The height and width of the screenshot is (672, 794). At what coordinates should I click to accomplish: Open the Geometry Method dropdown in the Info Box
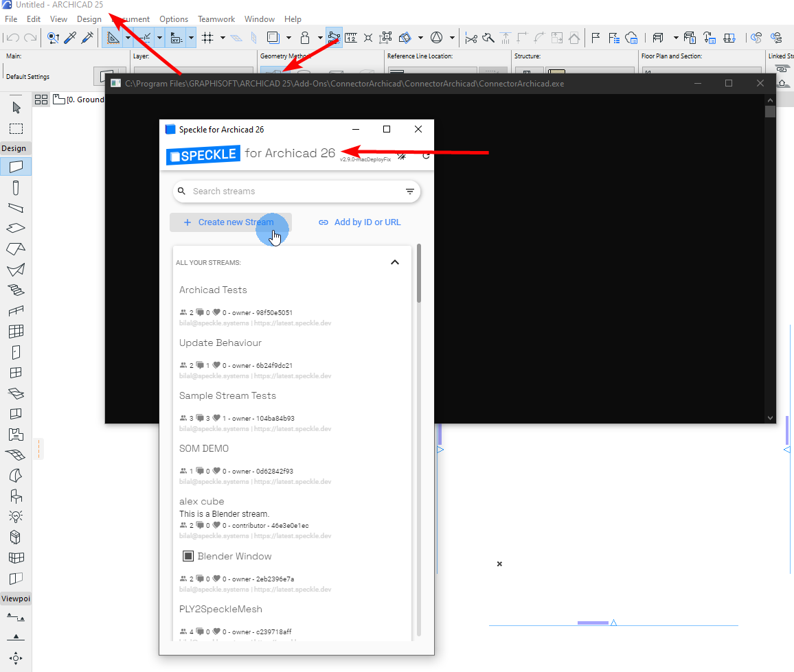click(275, 71)
